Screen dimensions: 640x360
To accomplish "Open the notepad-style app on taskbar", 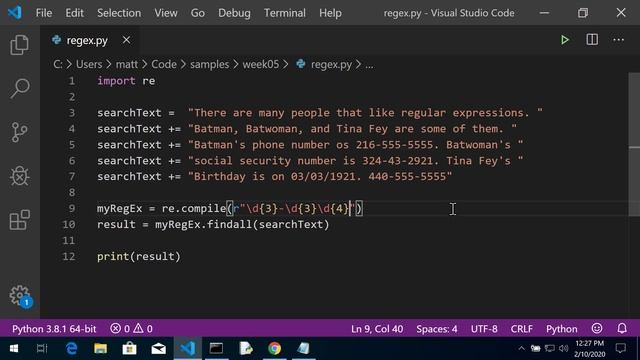I will (303, 348).
